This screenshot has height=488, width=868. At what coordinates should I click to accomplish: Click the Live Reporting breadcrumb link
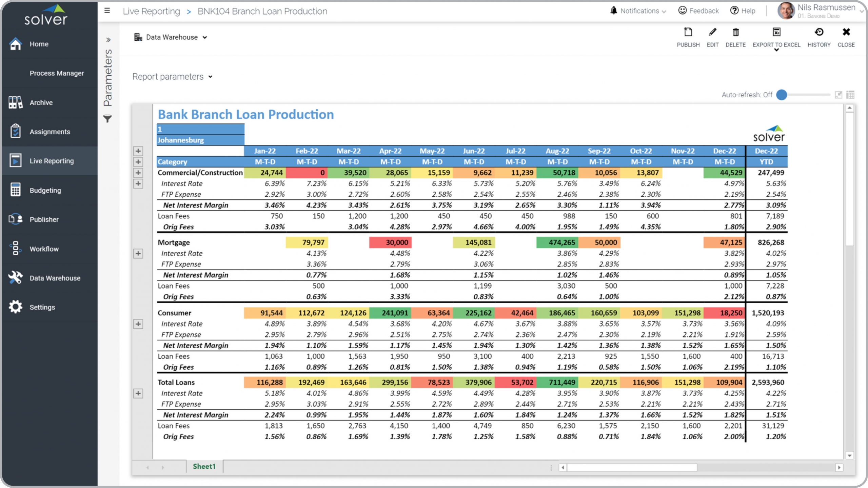coord(151,11)
